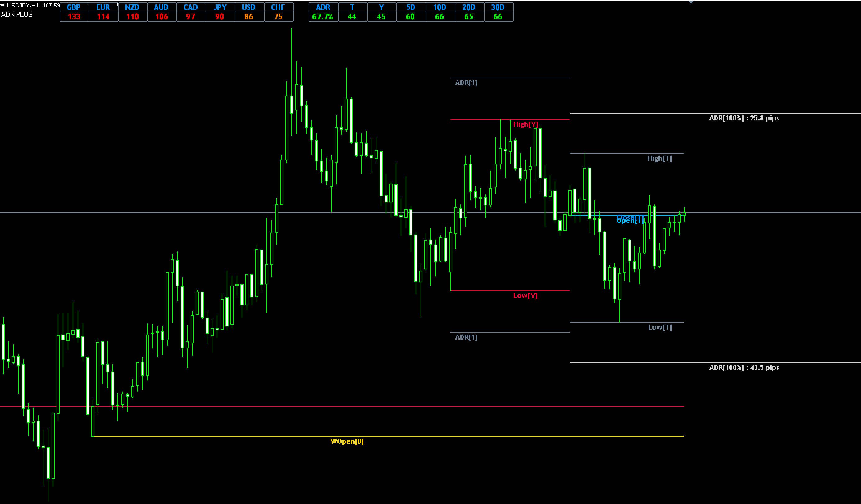Select the 20D column header
This screenshot has width=861, height=504.
pyautogui.click(x=469, y=7)
